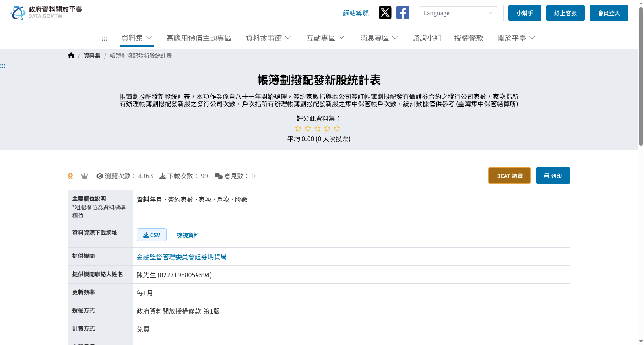Image resolution: width=644 pixels, height=345 pixels.
Task: Click the accesskey ::: marker in navigation bar
Action: click(104, 38)
